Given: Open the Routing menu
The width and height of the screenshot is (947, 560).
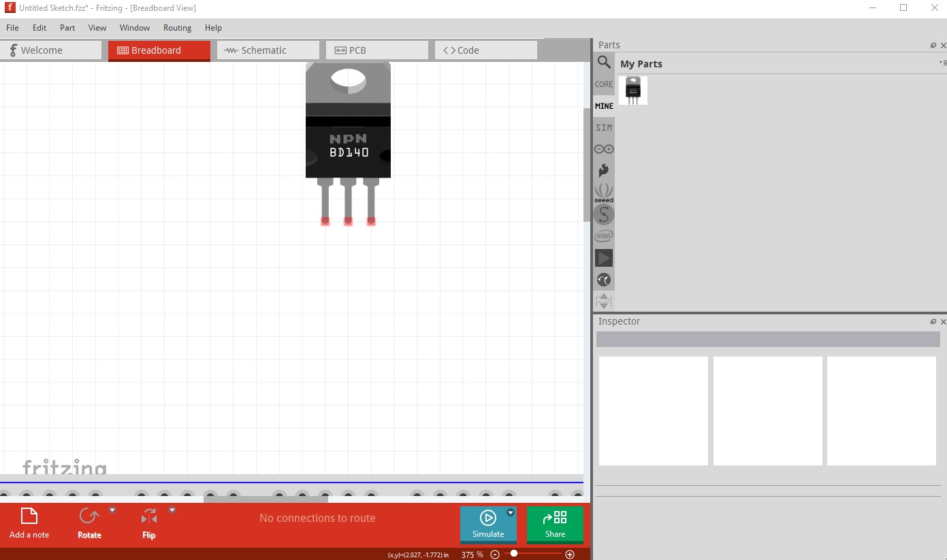Looking at the screenshot, I should click(x=177, y=28).
